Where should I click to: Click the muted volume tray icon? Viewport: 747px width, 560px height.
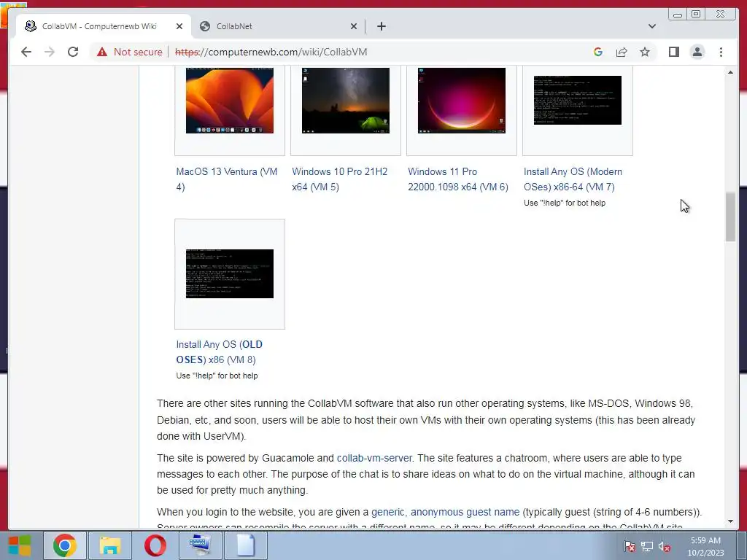click(664, 546)
